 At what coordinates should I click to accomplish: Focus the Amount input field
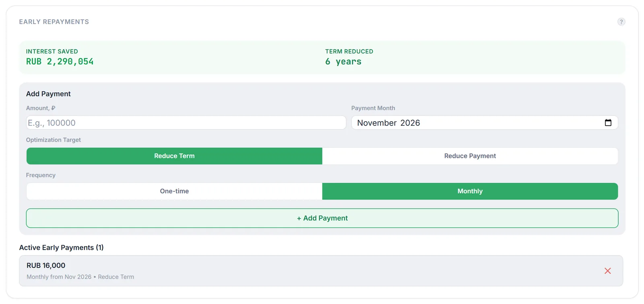click(186, 123)
